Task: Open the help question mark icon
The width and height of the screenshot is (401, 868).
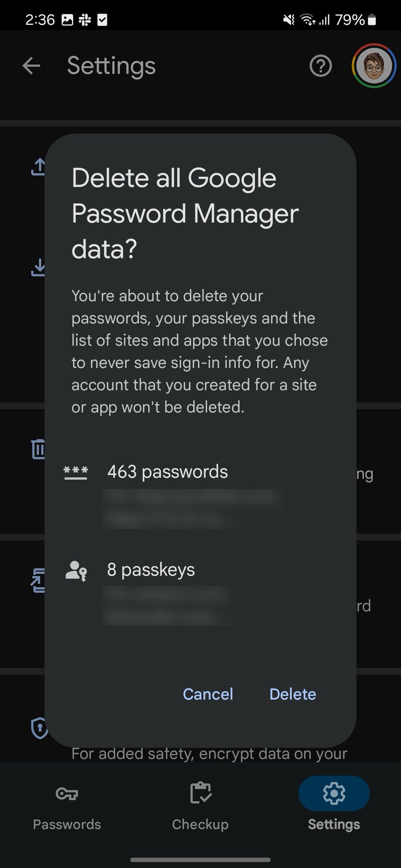Action: (x=320, y=66)
